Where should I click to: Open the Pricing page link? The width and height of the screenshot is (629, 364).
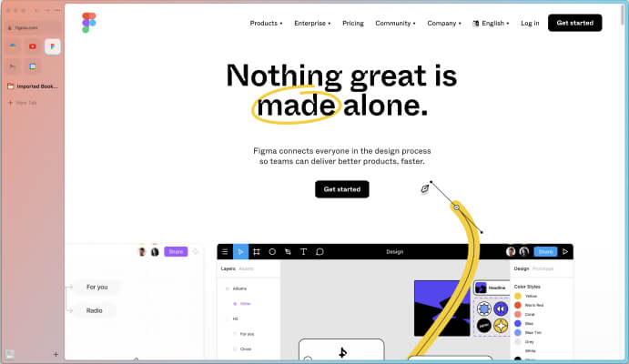(x=353, y=23)
